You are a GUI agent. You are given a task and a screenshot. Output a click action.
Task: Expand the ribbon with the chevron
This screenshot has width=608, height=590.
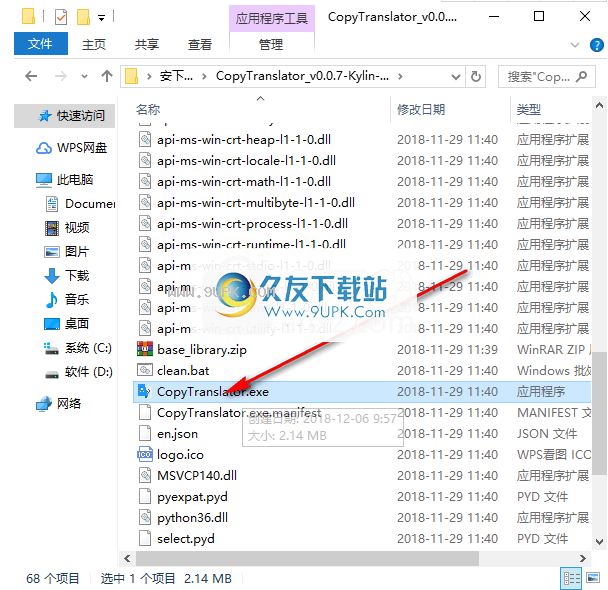[575, 45]
